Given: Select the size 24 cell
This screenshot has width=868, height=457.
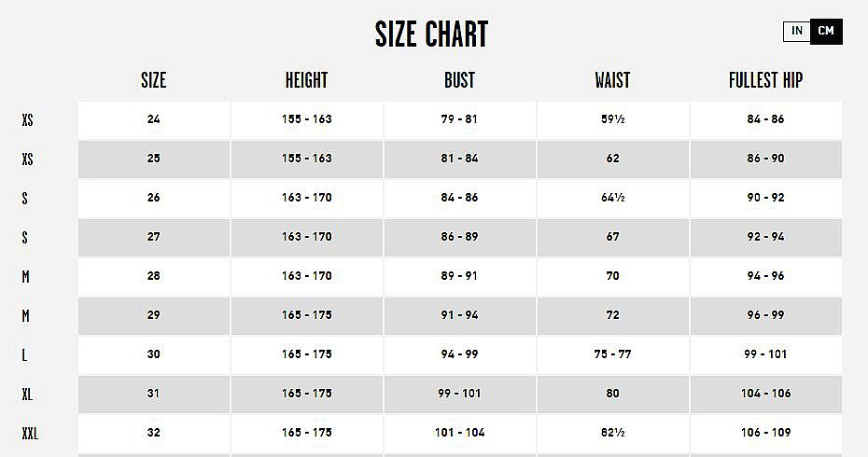Looking at the screenshot, I should click(154, 119).
